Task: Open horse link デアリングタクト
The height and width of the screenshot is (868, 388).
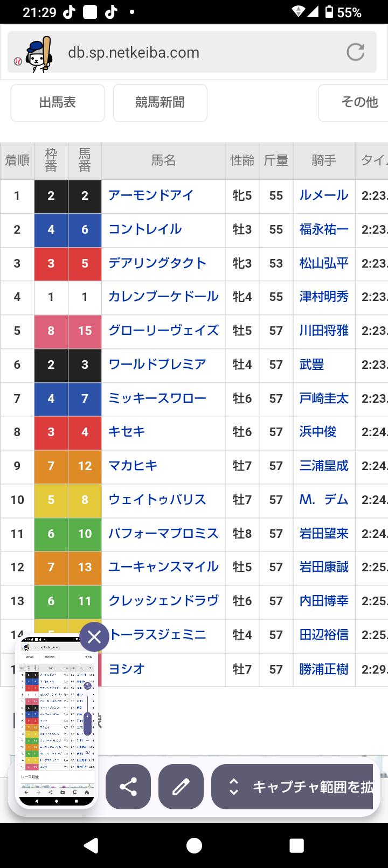Action: click(157, 263)
